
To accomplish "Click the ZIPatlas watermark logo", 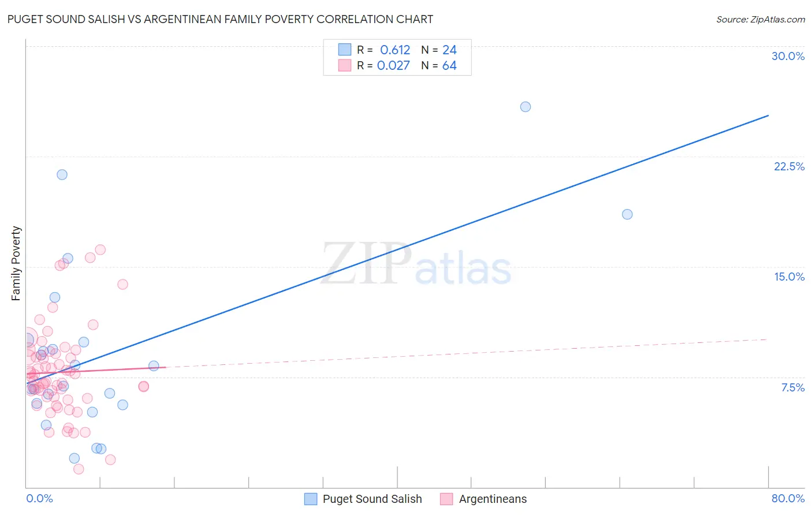I will coord(416,264).
